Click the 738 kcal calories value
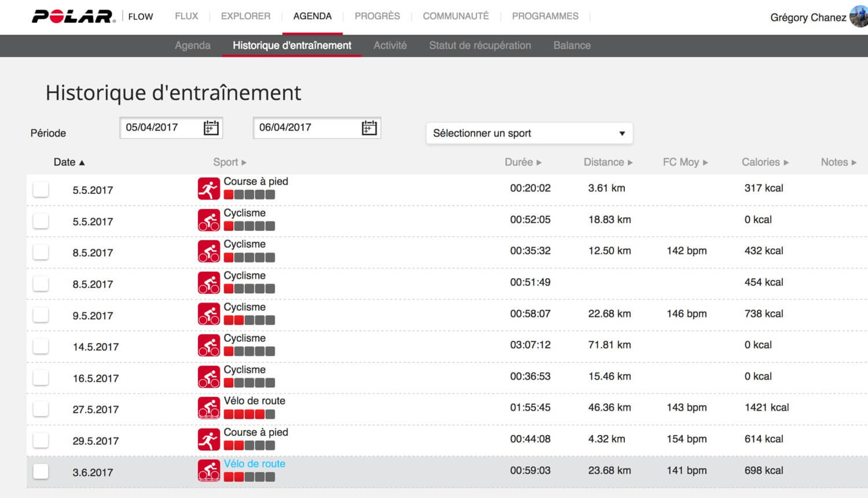Image resolution: width=868 pixels, height=498 pixels. point(764,313)
